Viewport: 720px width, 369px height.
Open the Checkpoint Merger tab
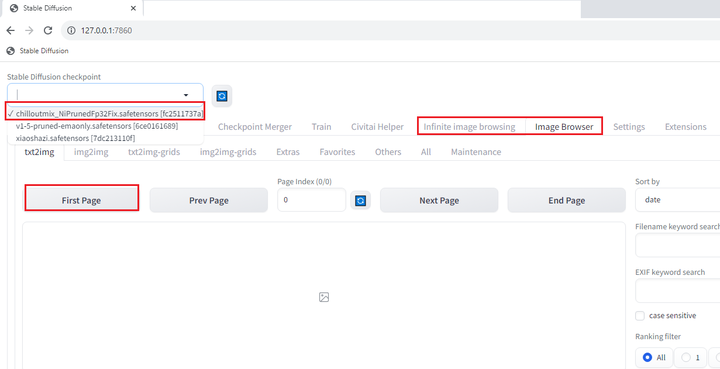(x=255, y=127)
